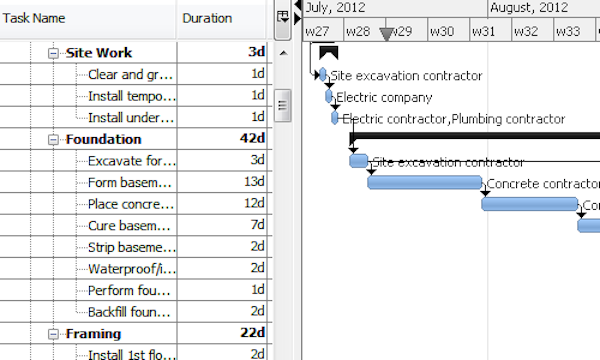Select the Site Work summary bracket in chart

pos(329,53)
